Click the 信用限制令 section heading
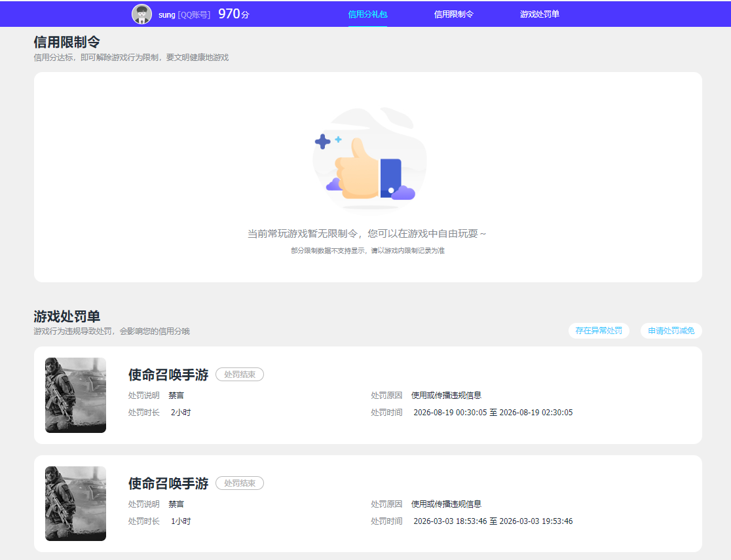Image resolution: width=731 pixels, height=560 pixels. coord(67,42)
